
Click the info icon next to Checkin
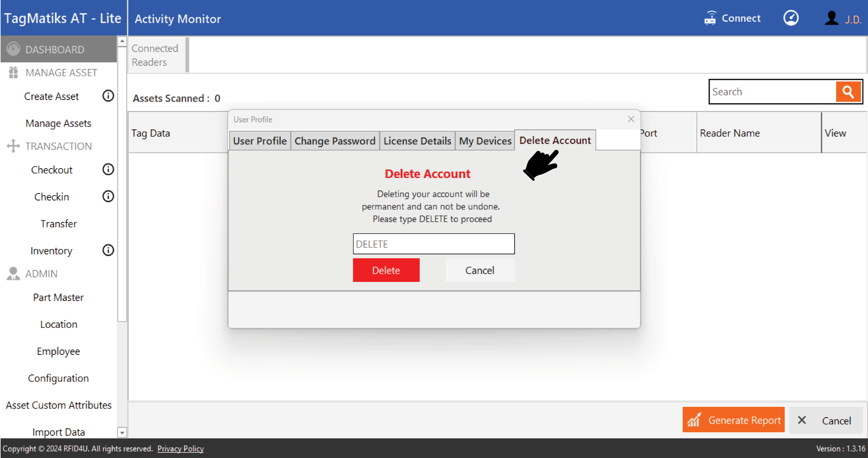(x=108, y=196)
